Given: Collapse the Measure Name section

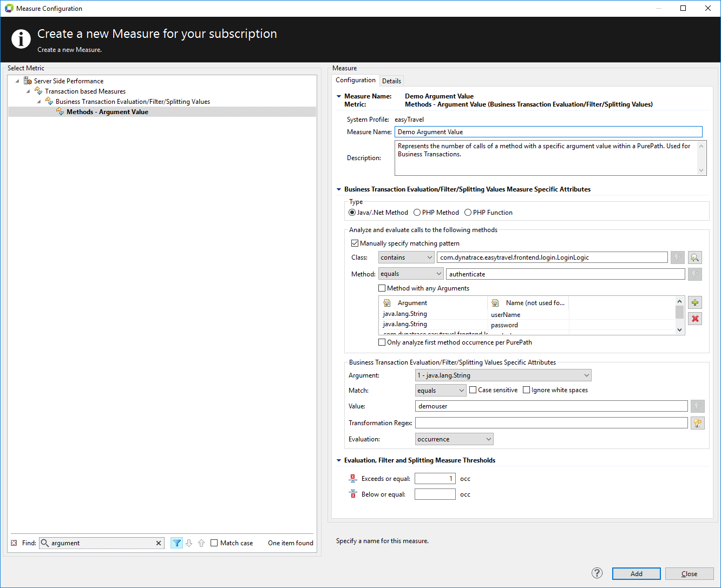Looking at the screenshot, I should [x=339, y=96].
